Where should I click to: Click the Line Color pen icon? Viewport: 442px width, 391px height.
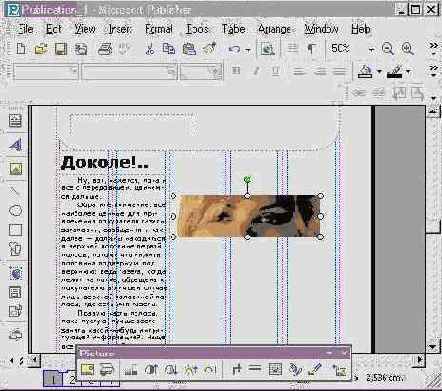pos(394,71)
